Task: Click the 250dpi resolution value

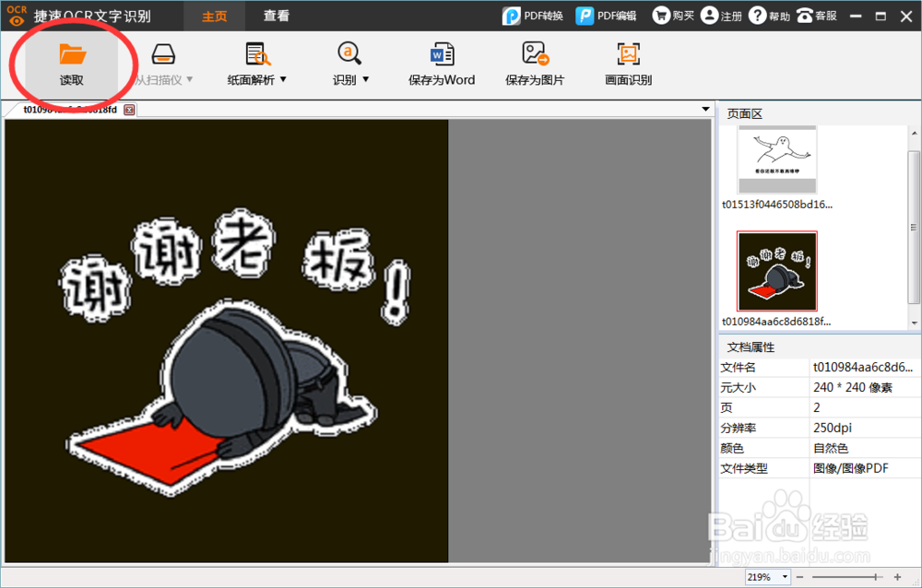Action: 832,428
